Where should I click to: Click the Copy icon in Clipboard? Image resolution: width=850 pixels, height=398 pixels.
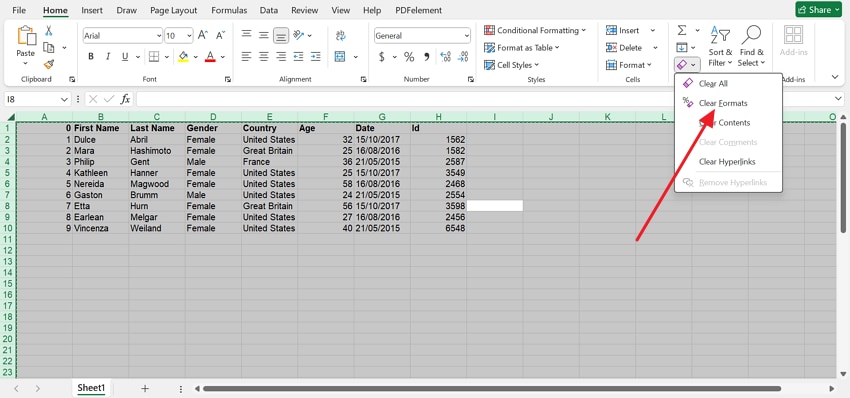pyautogui.click(x=49, y=48)
